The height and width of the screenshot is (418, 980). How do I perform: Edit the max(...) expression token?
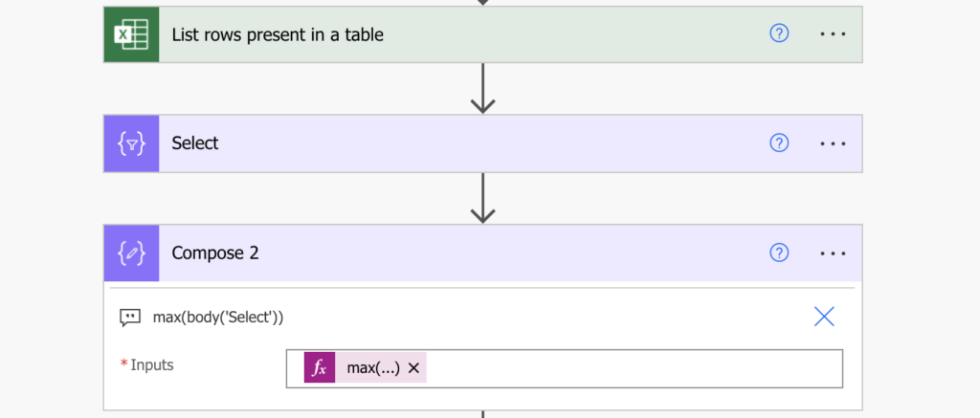click(372, 368)
